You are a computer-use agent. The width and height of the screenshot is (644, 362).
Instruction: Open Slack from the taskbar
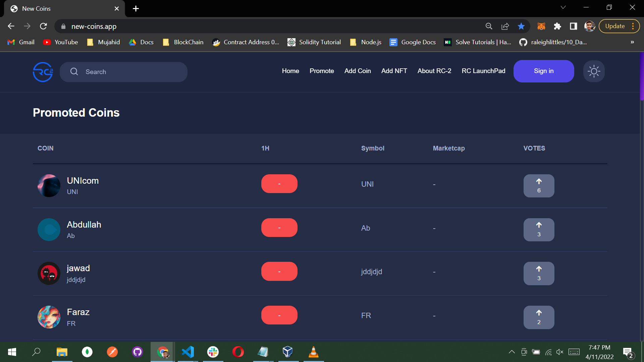[x=213, y=352]
